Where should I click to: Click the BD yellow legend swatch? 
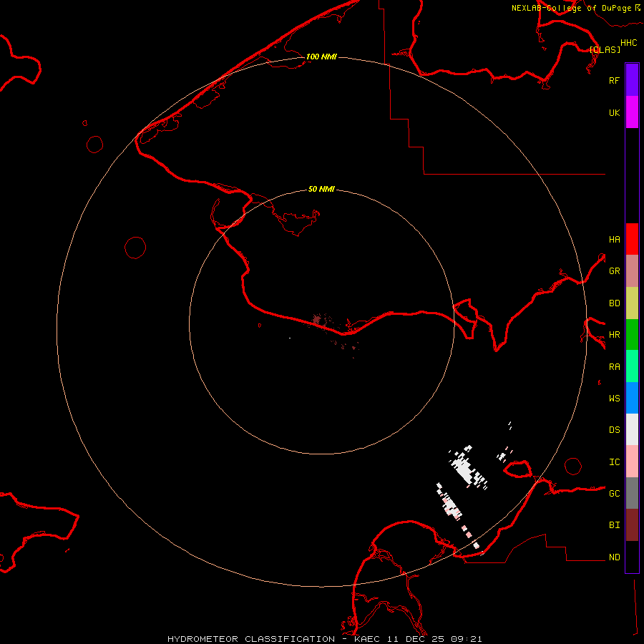click(632, 303)
